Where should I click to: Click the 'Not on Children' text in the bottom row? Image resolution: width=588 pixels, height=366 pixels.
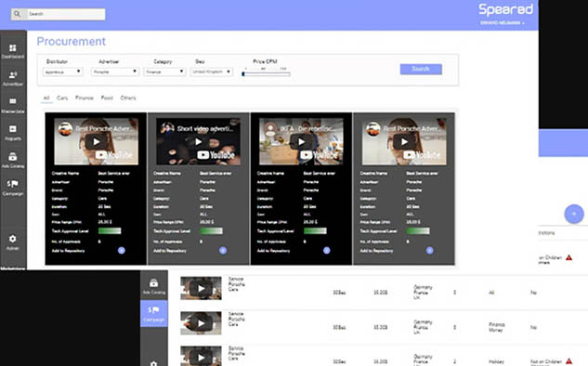(x=546, y=362)
